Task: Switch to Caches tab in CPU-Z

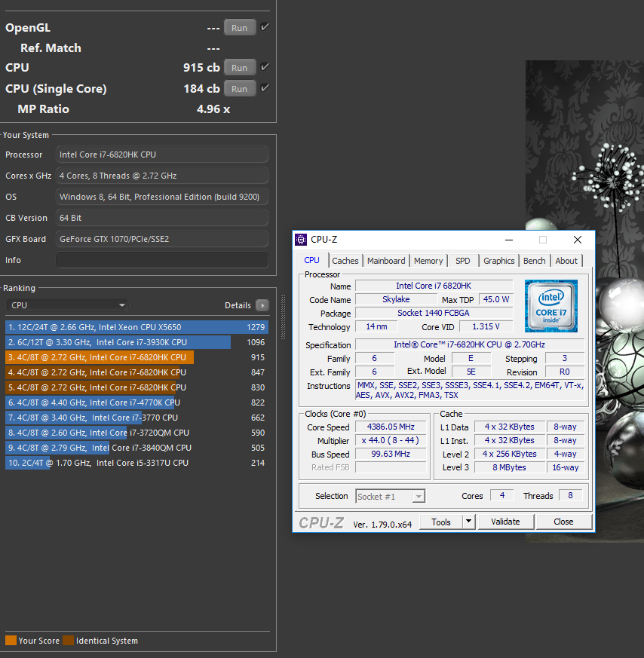Action: tap(345, 261)
